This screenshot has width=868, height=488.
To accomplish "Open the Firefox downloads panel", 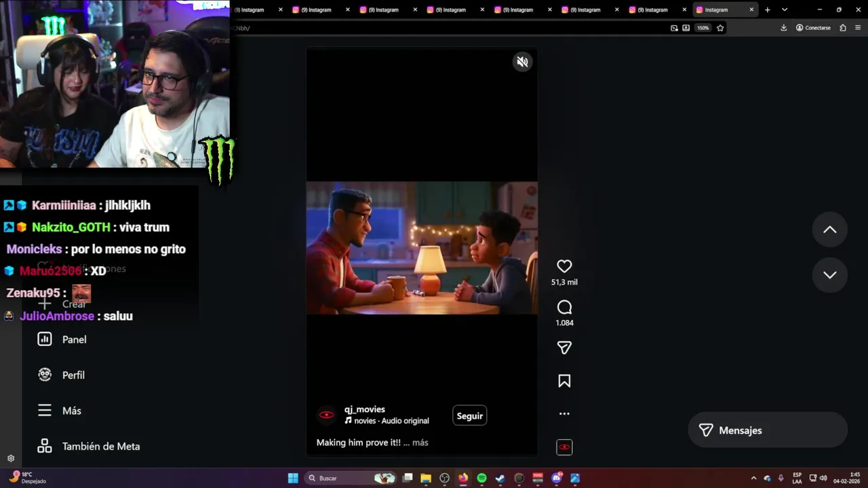I will pos(784,28).
